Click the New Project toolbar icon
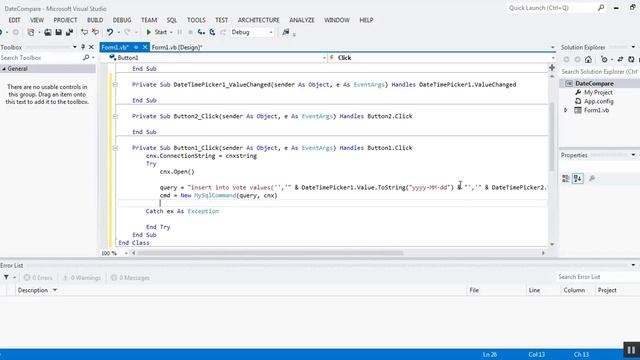Image resolution: width=640 pixels, height=360 pixels. [x=31, y=32]
